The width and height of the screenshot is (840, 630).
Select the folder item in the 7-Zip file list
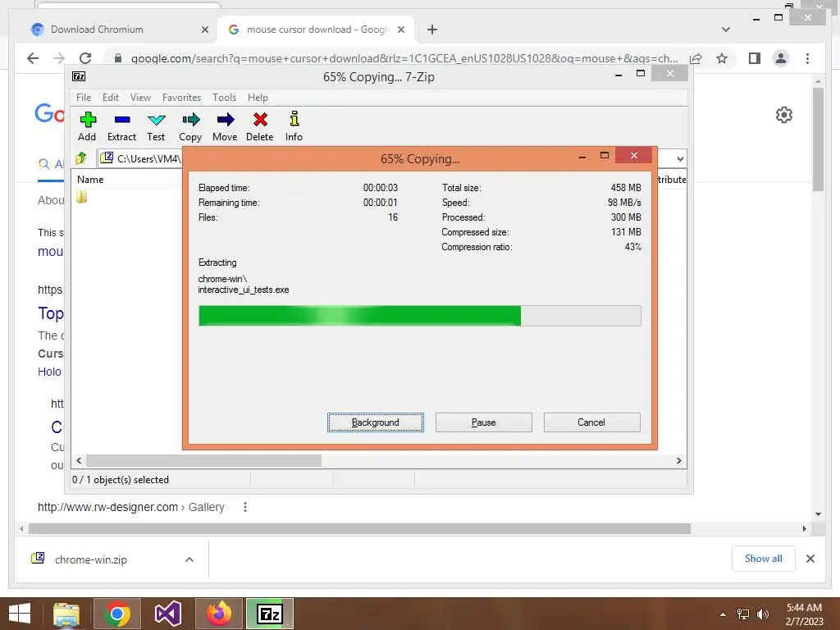click(81, 197)
